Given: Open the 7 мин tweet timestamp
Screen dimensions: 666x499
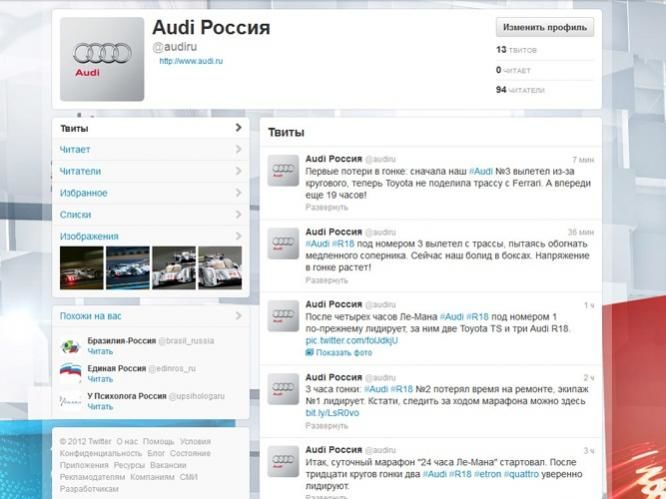Looking at the screenshot, I should (583, 160).
